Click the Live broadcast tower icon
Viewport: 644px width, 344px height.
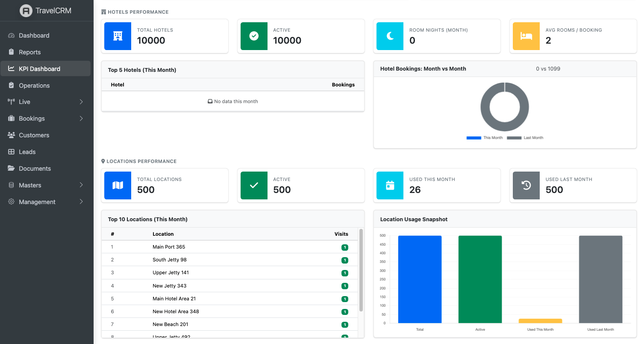[12, 102]
